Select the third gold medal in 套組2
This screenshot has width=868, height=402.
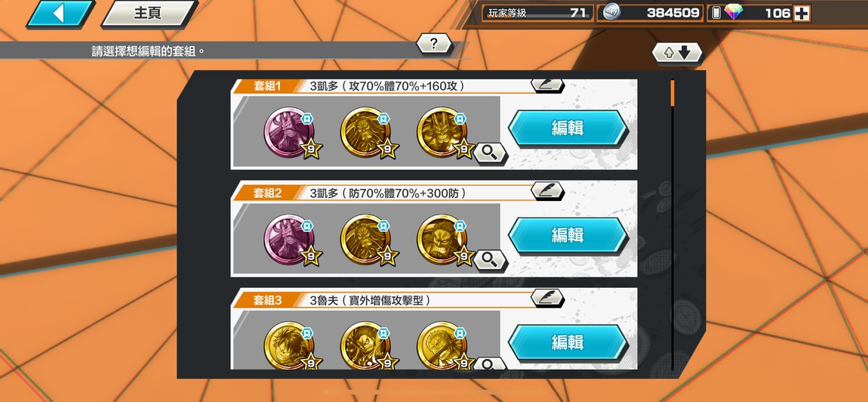[442, 240]
